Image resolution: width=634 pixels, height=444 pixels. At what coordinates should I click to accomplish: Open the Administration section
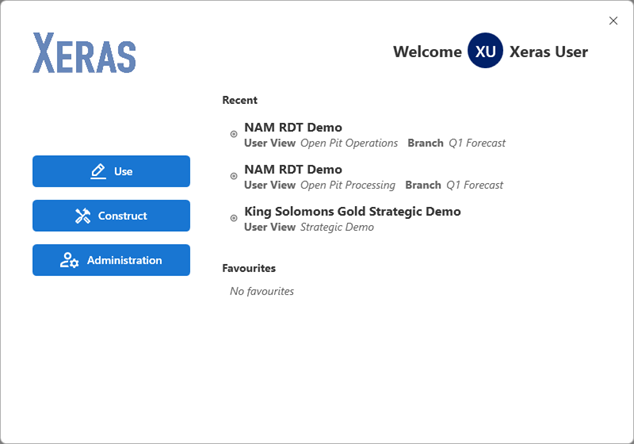tap(111, 260)
